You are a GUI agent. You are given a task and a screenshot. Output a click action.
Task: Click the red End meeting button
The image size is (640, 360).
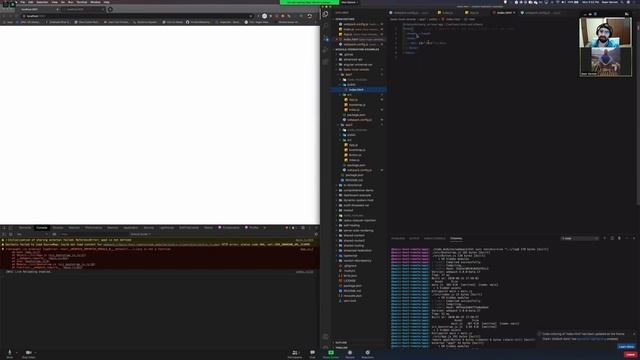[631, 355]
